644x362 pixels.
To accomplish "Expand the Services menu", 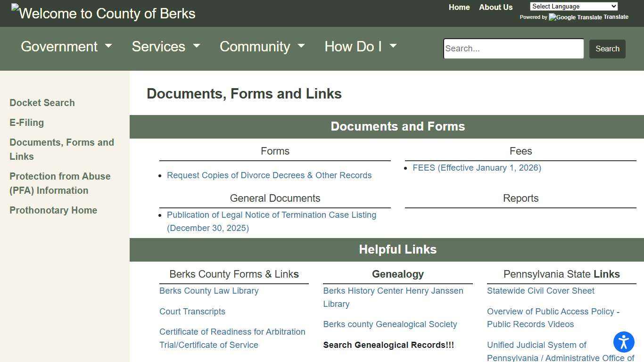I will pos(165,46).
